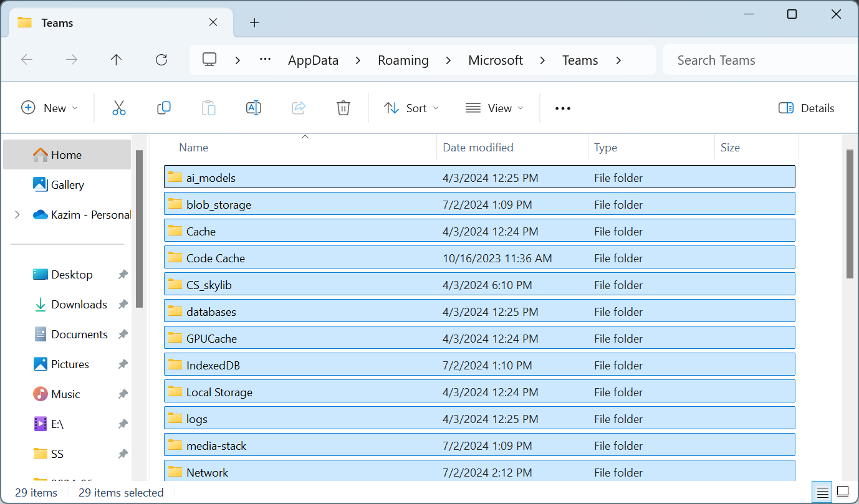This screenshot has height=504, width=859.
Task: Toggle the Details pane
Action: (x=806, y=108)
